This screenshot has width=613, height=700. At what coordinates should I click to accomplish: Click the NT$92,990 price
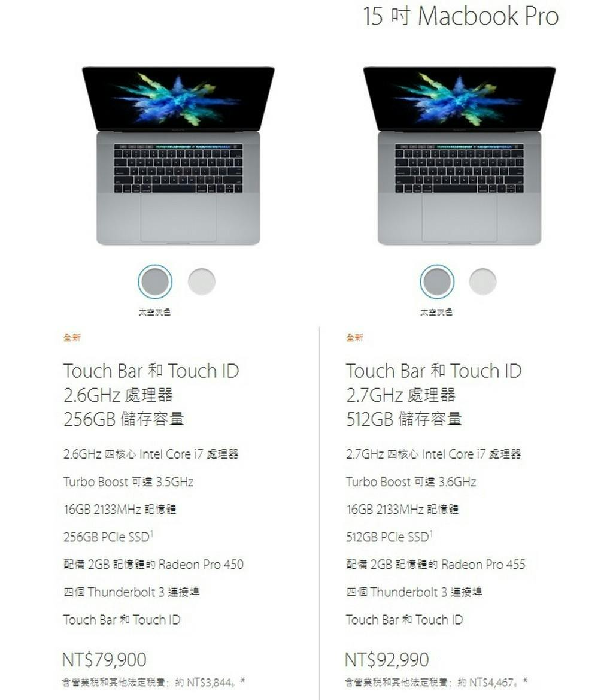387,660
